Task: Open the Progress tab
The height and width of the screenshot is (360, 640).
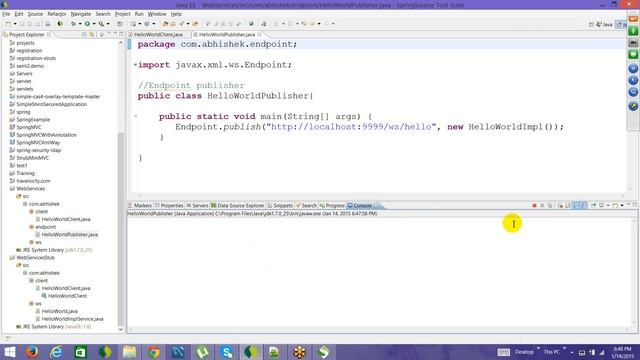Action: point(333,206)
